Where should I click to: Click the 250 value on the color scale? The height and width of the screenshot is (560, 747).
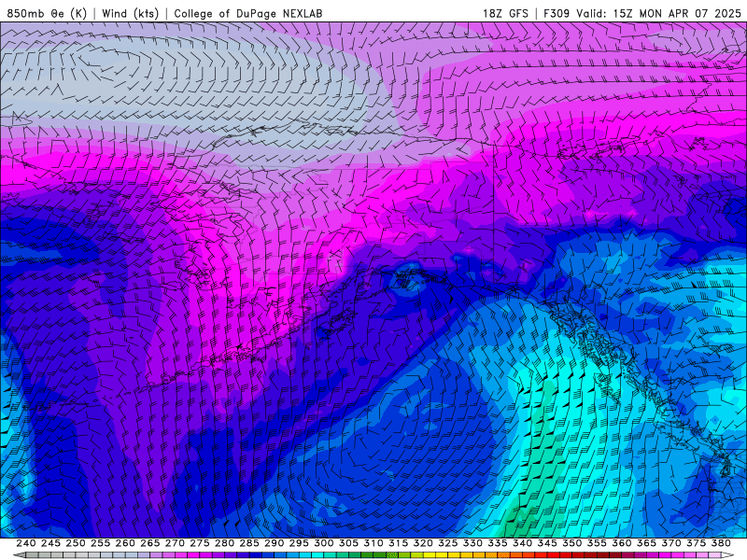coord(76,543)
